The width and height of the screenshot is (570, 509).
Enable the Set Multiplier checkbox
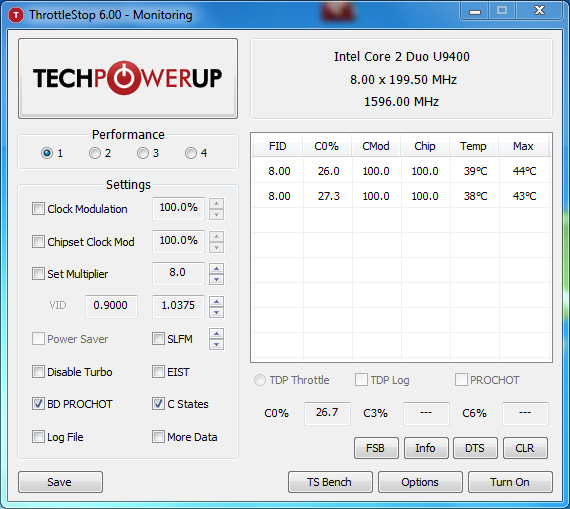click(x=38, y=273)
